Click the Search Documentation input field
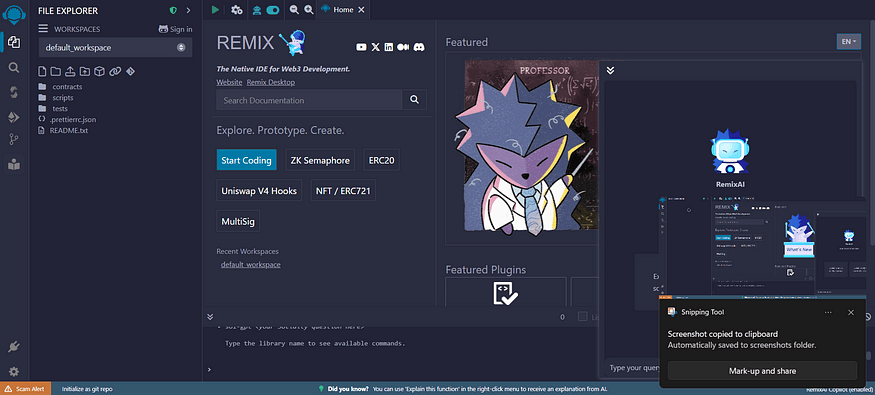The image size is (875, 395). click(x=309, y=100)
